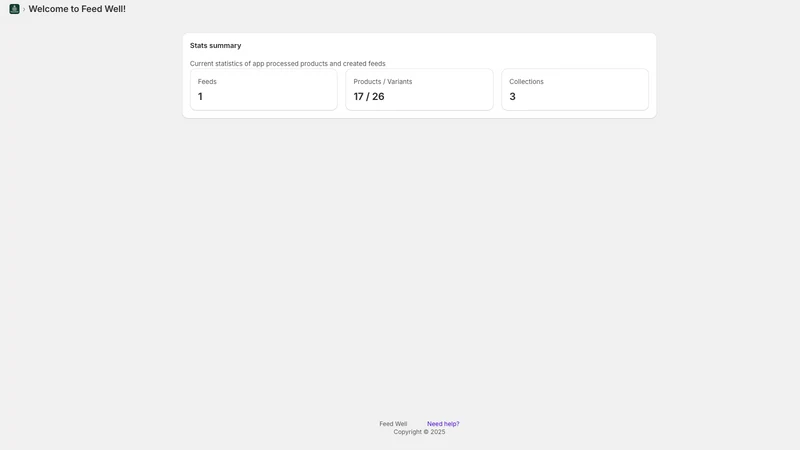Click the number 17 in the products count
This screenshot has height=450, width=800.
click(x=359, y=96)
